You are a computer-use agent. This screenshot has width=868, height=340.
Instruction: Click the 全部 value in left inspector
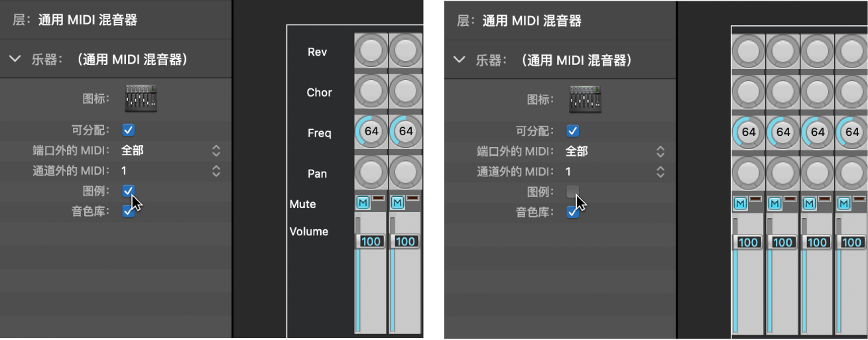(x=133, y=150)
